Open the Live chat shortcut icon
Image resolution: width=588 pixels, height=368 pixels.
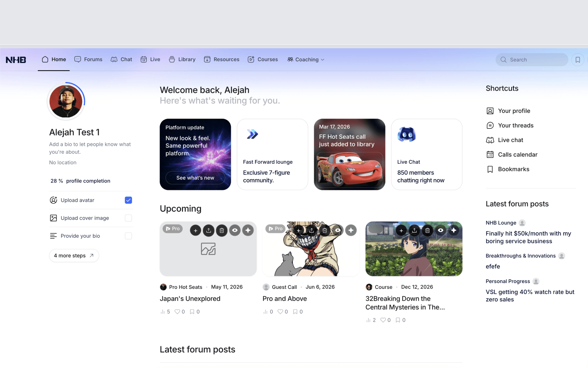pos(490,140)
